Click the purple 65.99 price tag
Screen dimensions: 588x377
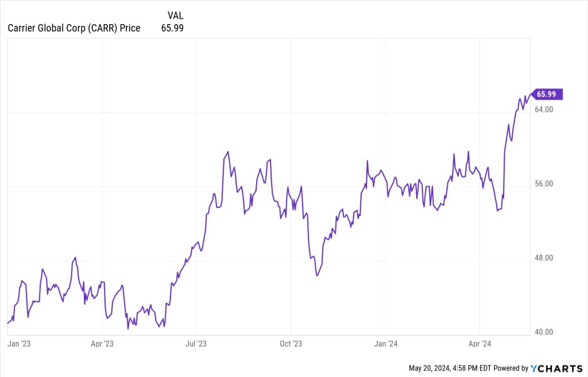tap(547, 94)
